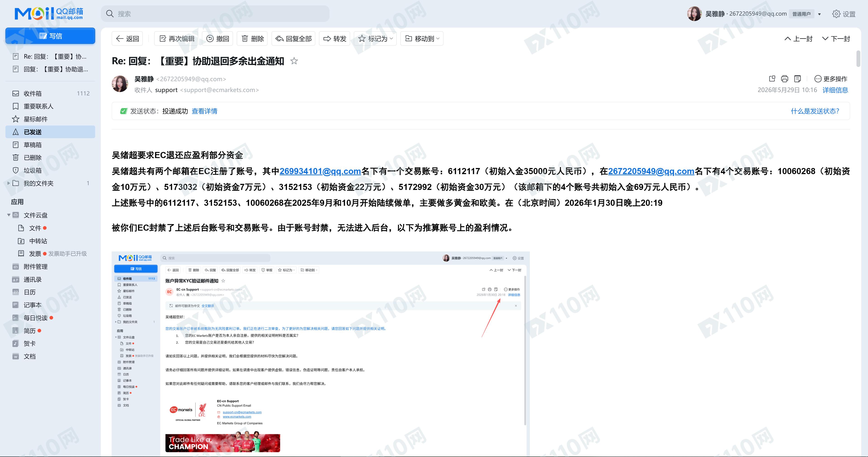Open 贺卡 greeting cards
Viewport: 868px width, 457px height.
click(29, 343)
